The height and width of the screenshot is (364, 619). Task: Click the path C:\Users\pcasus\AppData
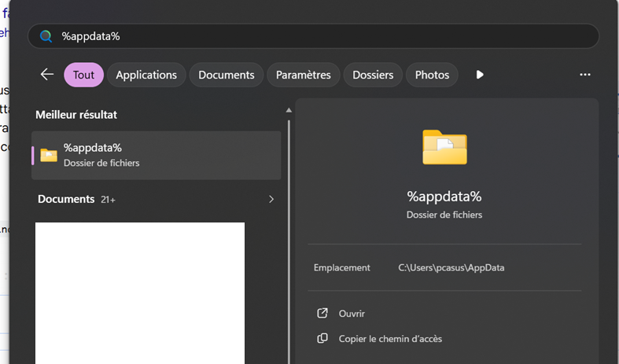point(451,267)
